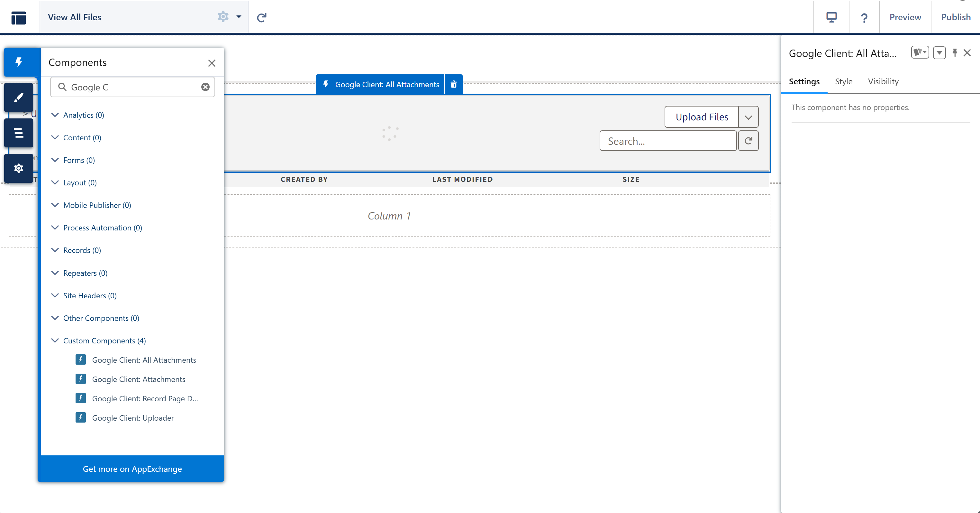Close the Google Client property panel
This screenshot has height=513, width=980.
click(x=967, y=53)
